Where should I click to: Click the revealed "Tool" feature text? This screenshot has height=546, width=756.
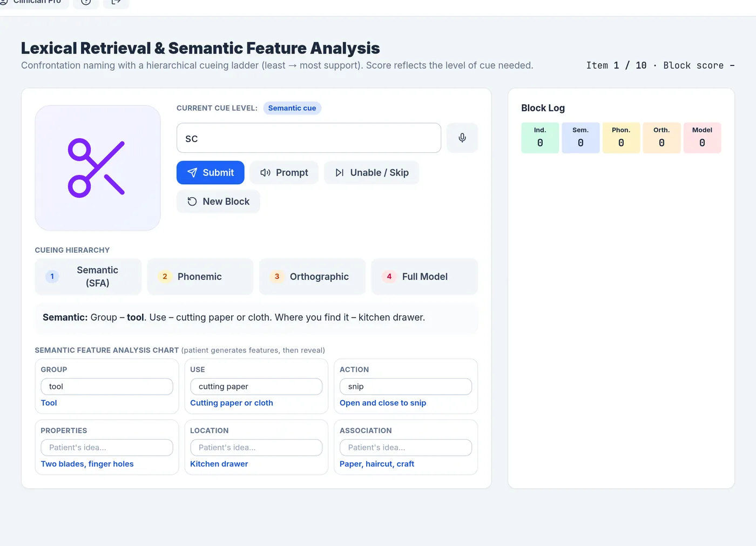[49, 403]
